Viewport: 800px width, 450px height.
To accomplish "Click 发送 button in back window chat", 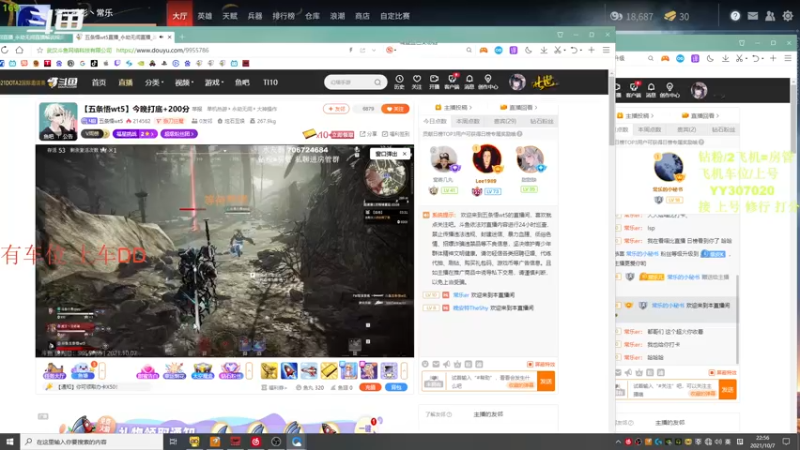I will tap(727, 390).
